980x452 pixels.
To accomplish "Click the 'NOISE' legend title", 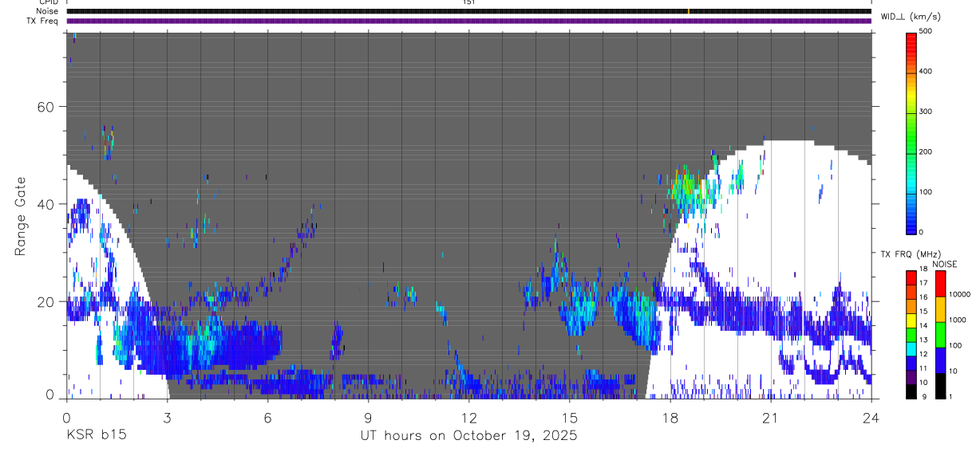I will coord(945,264).
